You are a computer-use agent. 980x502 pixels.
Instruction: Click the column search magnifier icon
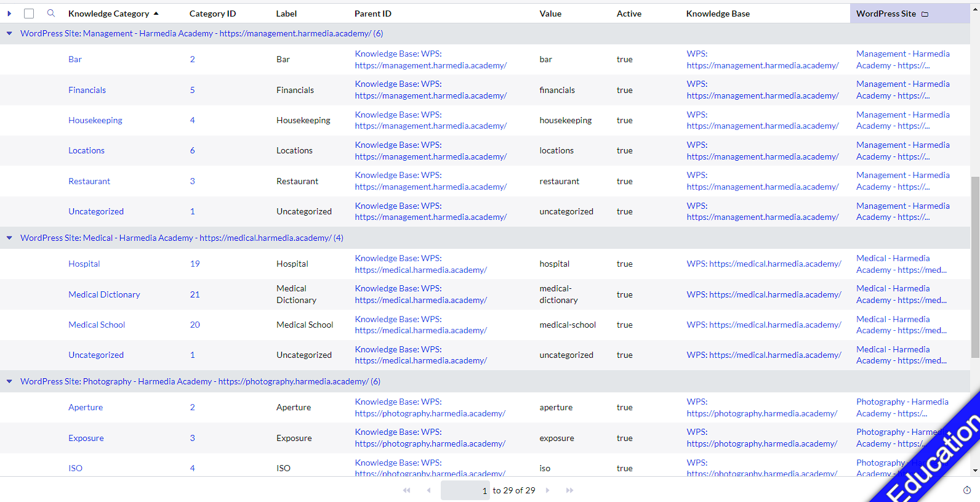coord(51,13)
